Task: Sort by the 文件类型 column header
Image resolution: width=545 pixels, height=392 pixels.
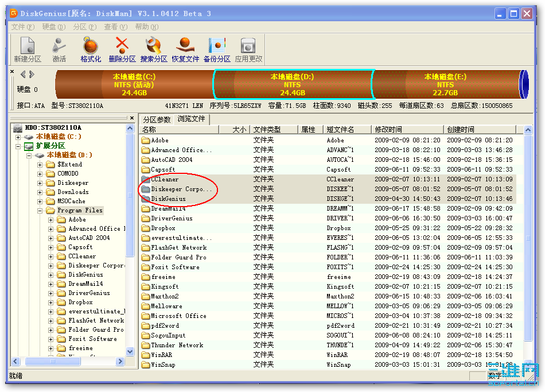Action: [x=274, y=130]
